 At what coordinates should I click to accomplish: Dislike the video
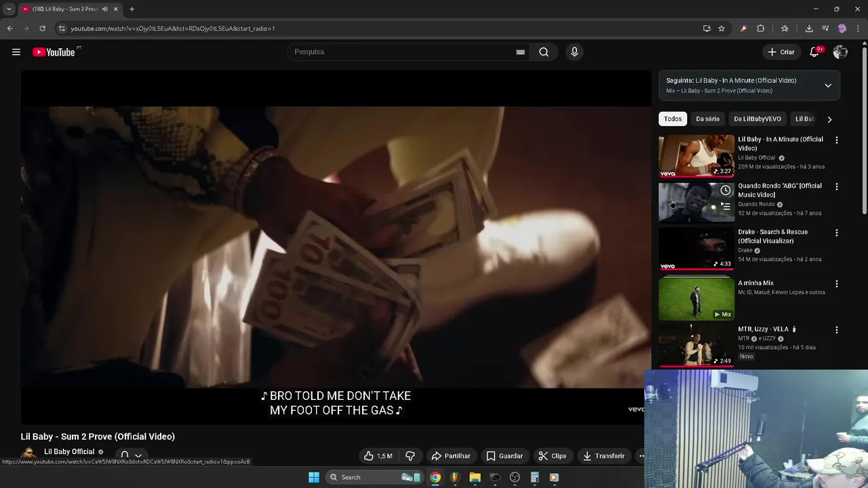coord(410,456)
